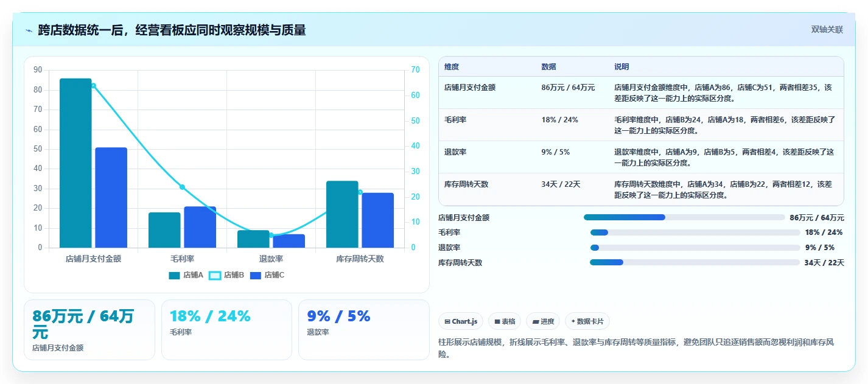This screenshot has width=868, height=384.
Task: Click the 店铺C bar for 退款率
Action: [289, 241]
